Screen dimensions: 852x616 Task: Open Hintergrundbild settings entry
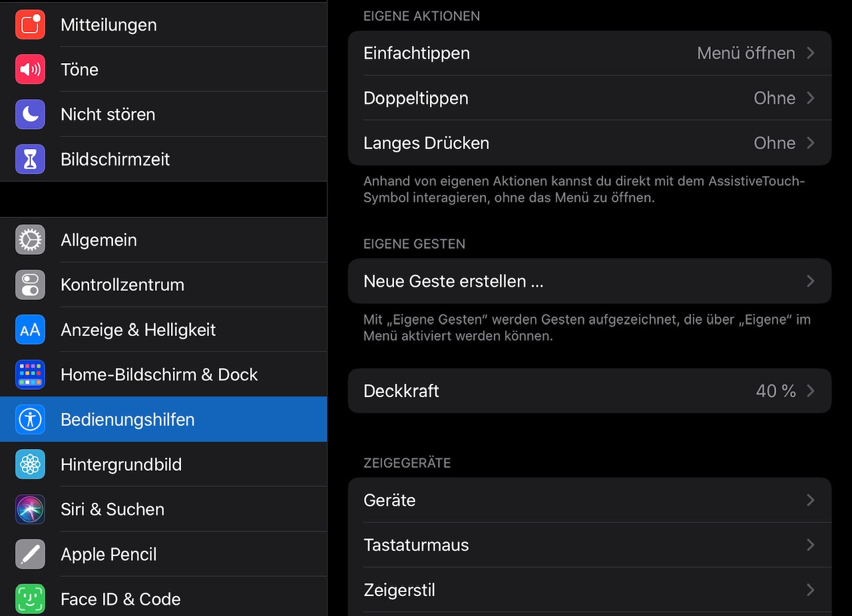pos(121,464)
